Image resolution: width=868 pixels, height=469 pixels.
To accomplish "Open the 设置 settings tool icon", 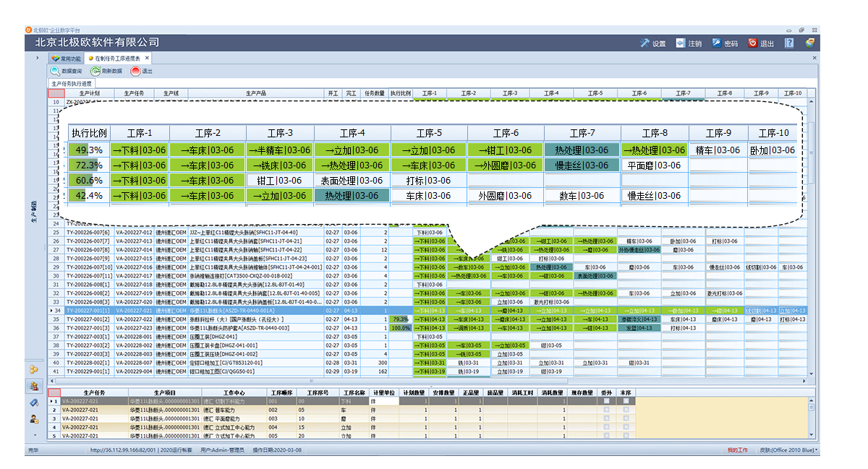I will coord(645,43).
